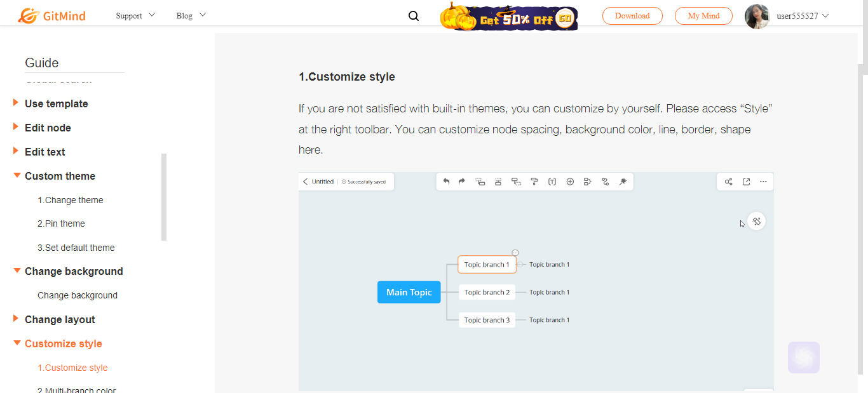Click the back arrow beside Untitled
Image resolution: width=868 pixels, height=393 pixels.
tap(305, 182)
